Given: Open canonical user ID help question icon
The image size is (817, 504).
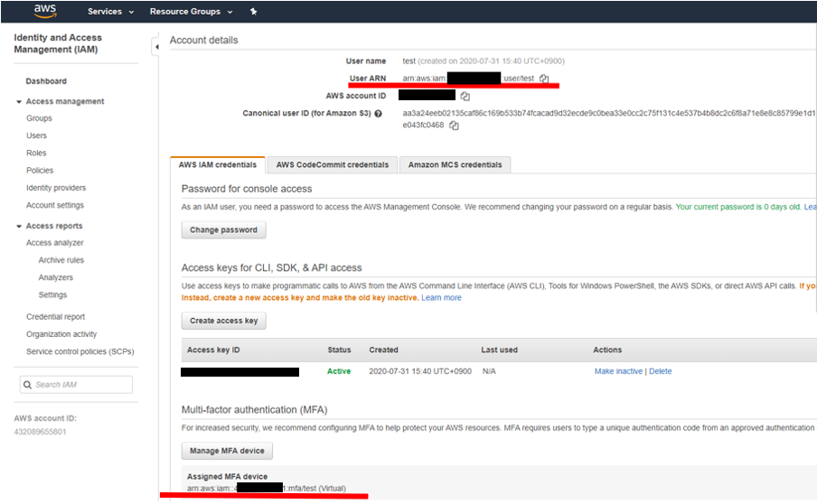Looking at the screenshot, I should (379, 114).
